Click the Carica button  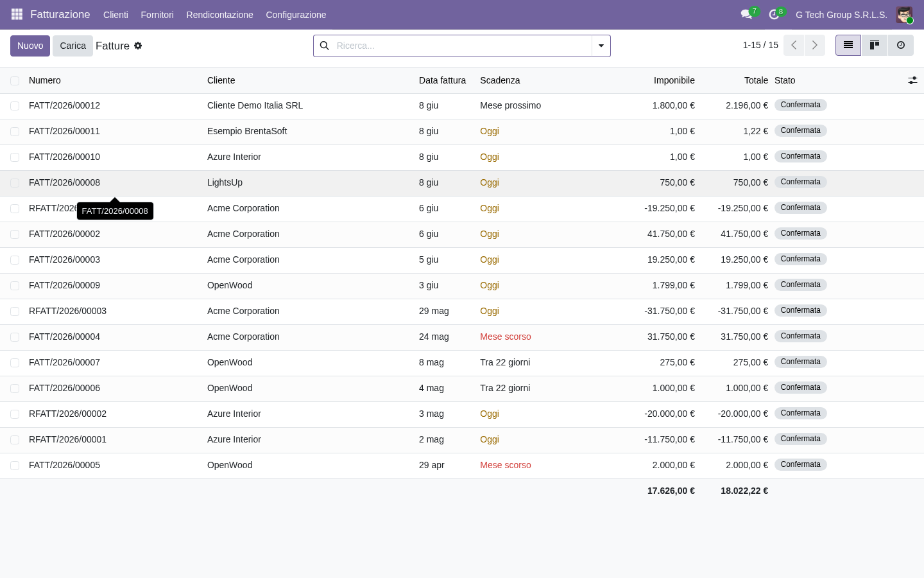73,46
